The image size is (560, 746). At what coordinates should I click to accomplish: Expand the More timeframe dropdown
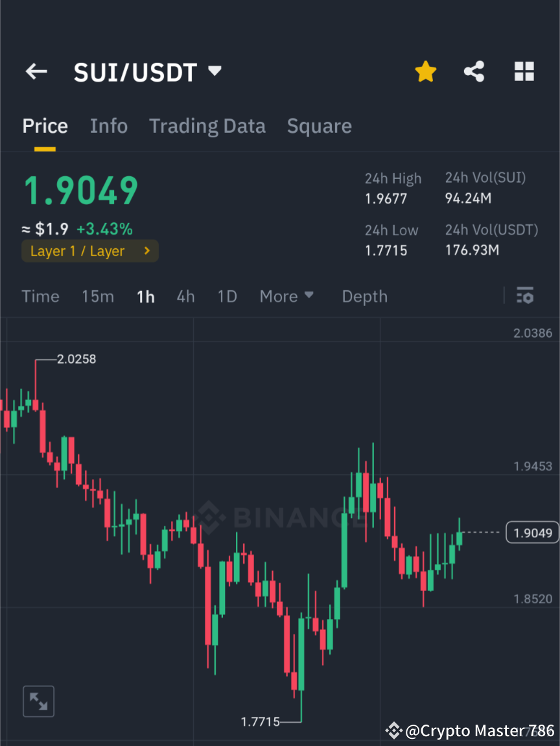pyautogui.click(x=286, y=296)
